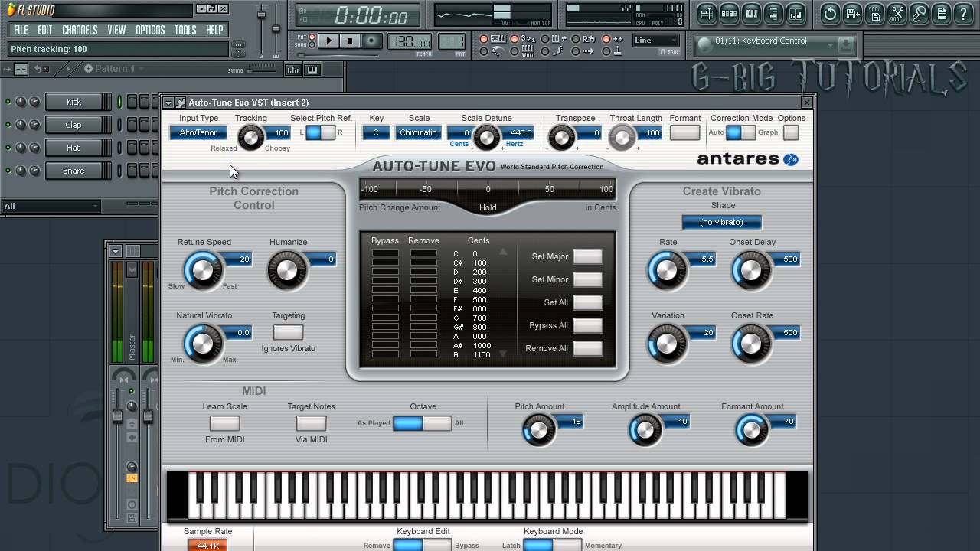The height and width of the screenshot is (551, 980).
Task: Open the VIEW menu
Action: click(116, 30)
